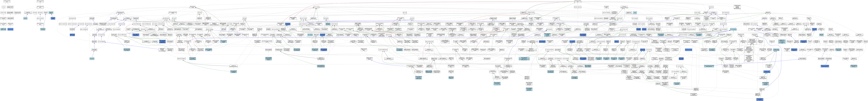Viewport: 868px width, 101px height.
Task: Select the blue 'cytokine activity' node
Action: 10,29
